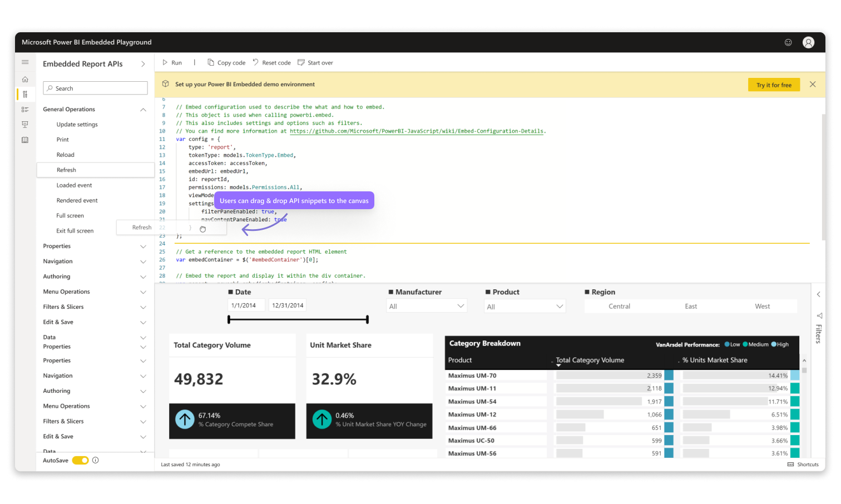Click the sort arrow under Total Category Volume
The width and height of the screenshot is (841, 504).
pyautogui.click(x=558, y=365)
